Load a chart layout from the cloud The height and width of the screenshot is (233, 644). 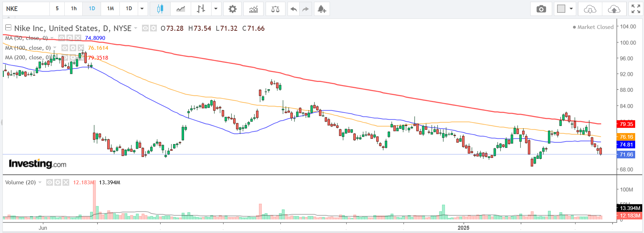pos(590,9)
